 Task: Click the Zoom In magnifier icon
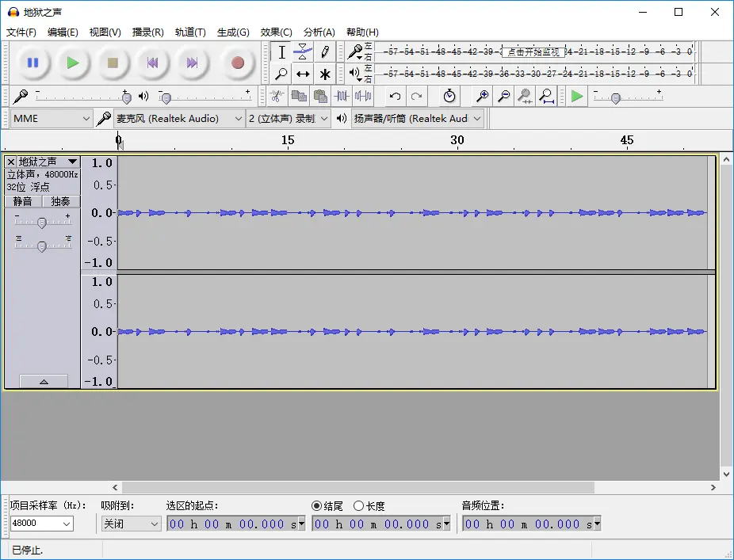tap(482, 97)
